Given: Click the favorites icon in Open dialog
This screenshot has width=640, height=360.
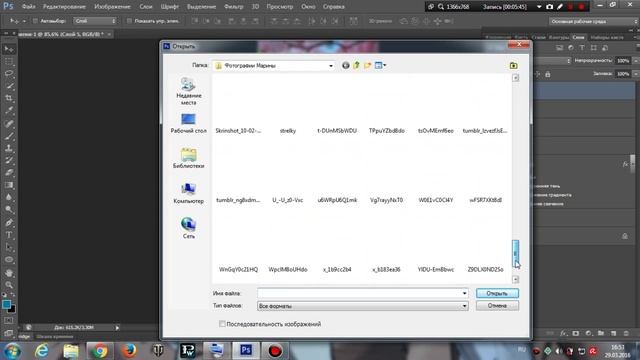Looking at the screenshot, I should [513, 65].
